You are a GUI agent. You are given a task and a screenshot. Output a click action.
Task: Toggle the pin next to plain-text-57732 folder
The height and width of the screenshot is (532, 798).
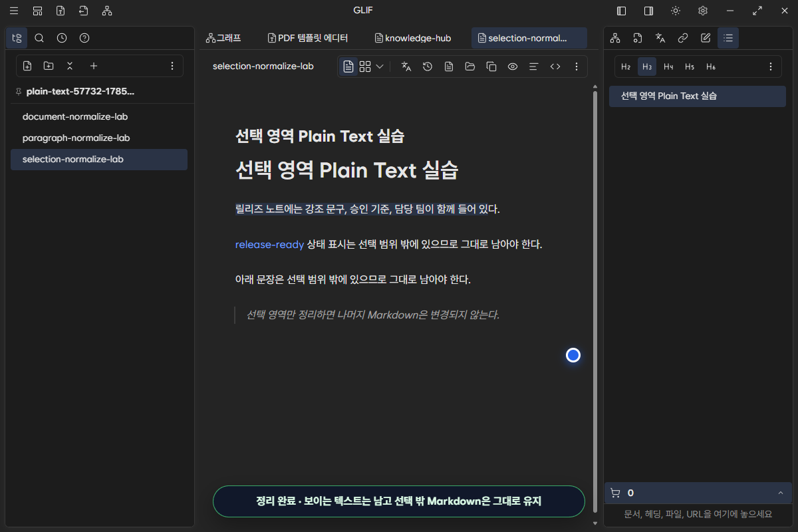(x=18, y=92)
